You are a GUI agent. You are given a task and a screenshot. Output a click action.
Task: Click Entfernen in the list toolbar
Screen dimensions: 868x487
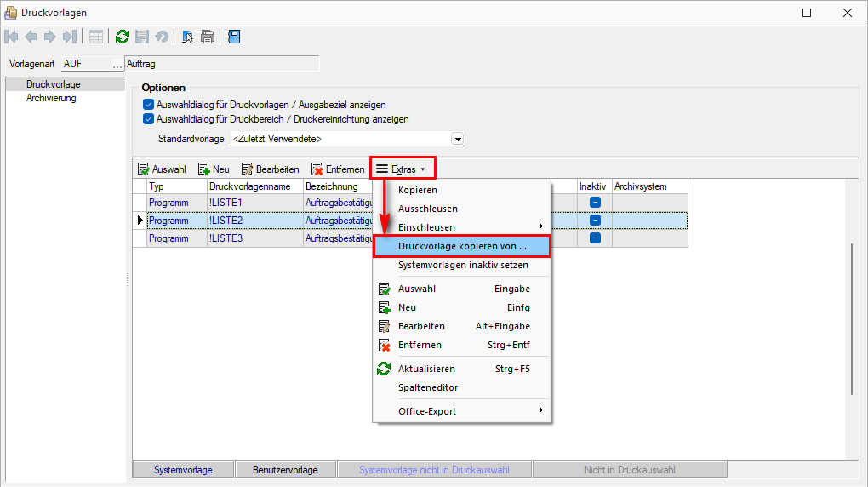click(338, 169)
